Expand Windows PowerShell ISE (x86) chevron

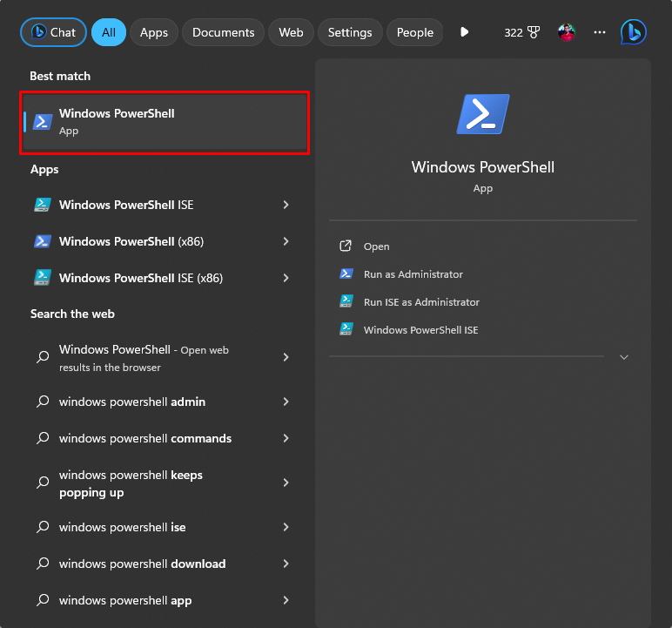click(x=286, y=278)
